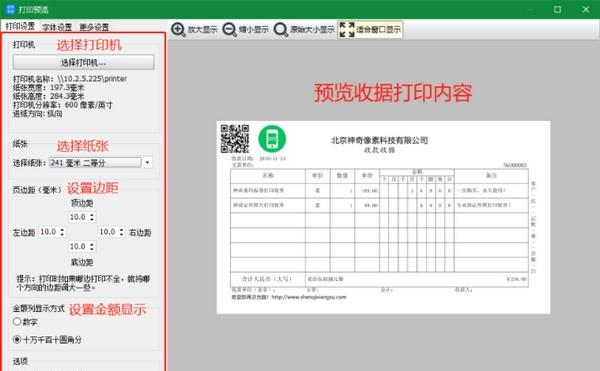Viewport: 600px width, 371px height.
Task: Open the 打印设置 tab
Action: pyautogui.click(x=20, y=26)
